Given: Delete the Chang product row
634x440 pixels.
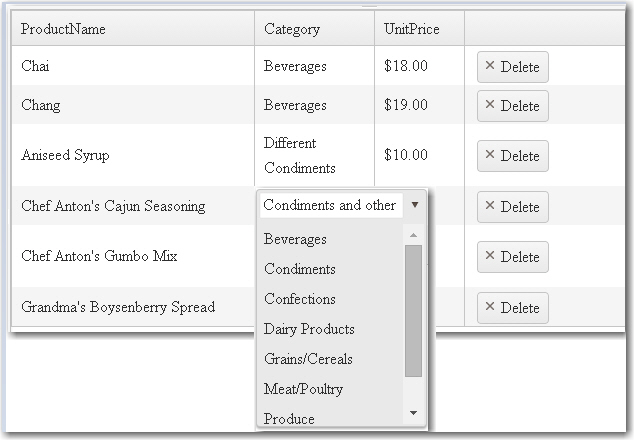Looking at the screenshot, I should click(512, 106).
